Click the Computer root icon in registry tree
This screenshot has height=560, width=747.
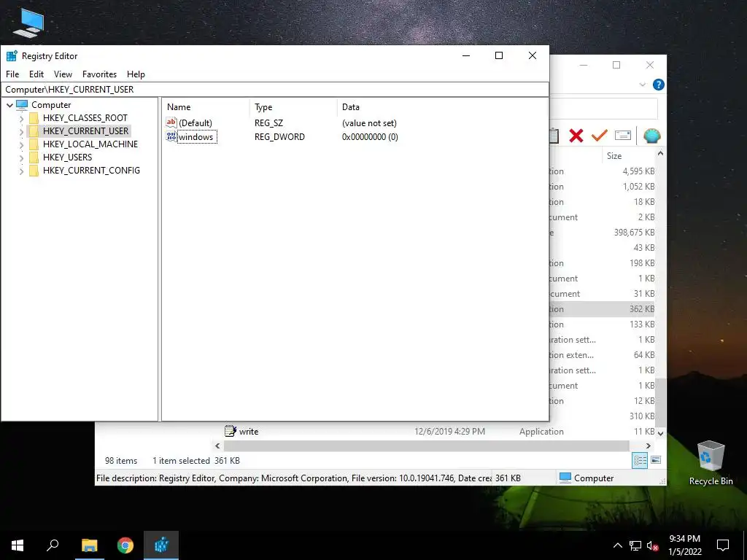pyautogui.click(x=22, y=105)
